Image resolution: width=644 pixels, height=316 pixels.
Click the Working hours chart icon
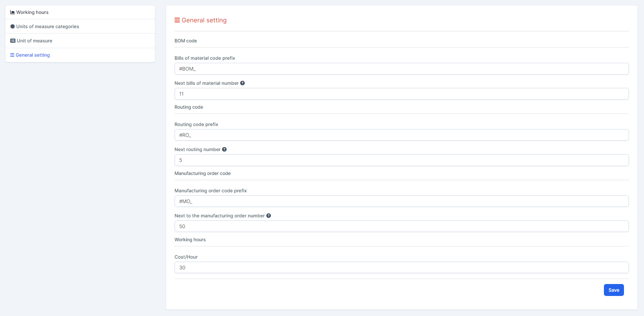click(12, 12)
